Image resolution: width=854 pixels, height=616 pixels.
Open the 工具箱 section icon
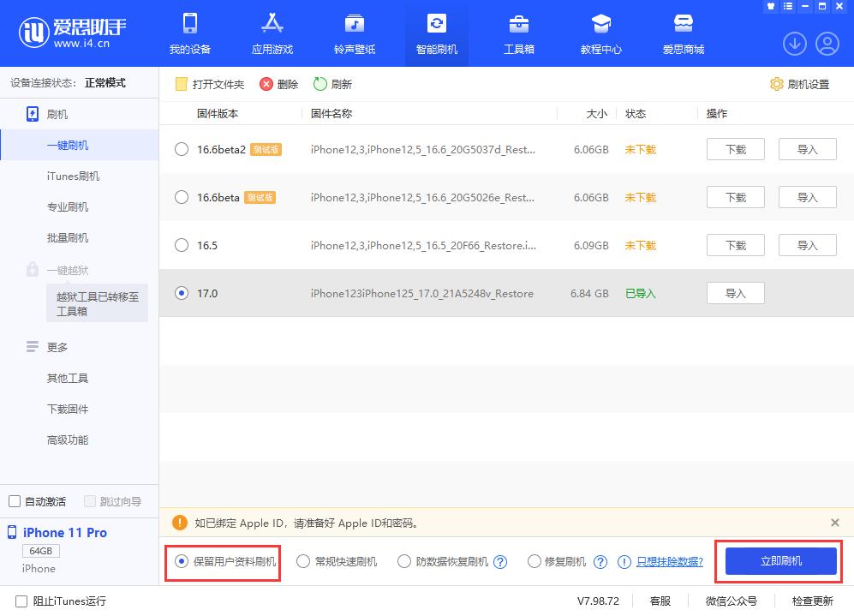click(x=518, y=26)
